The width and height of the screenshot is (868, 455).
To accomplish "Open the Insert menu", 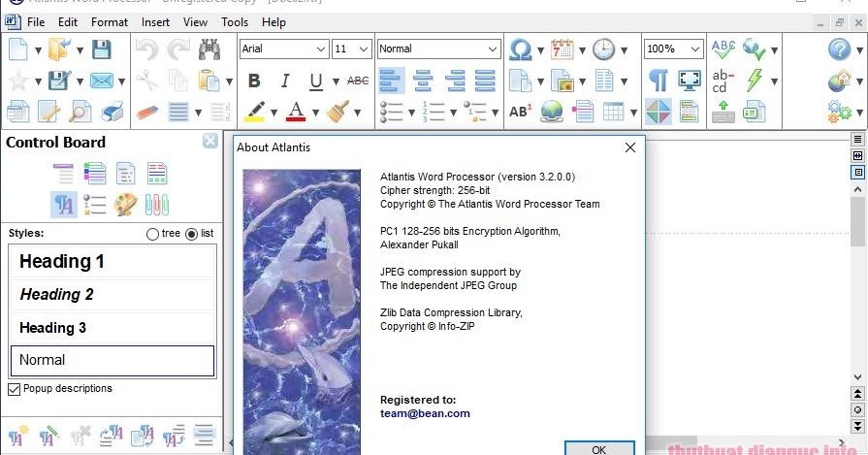I will point(155,22).
